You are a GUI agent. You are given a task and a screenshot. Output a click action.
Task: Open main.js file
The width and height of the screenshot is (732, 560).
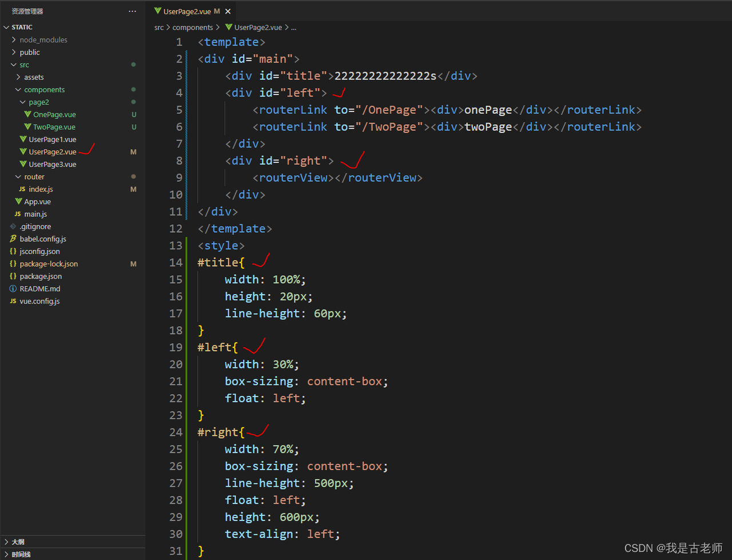tap(35, 214)
